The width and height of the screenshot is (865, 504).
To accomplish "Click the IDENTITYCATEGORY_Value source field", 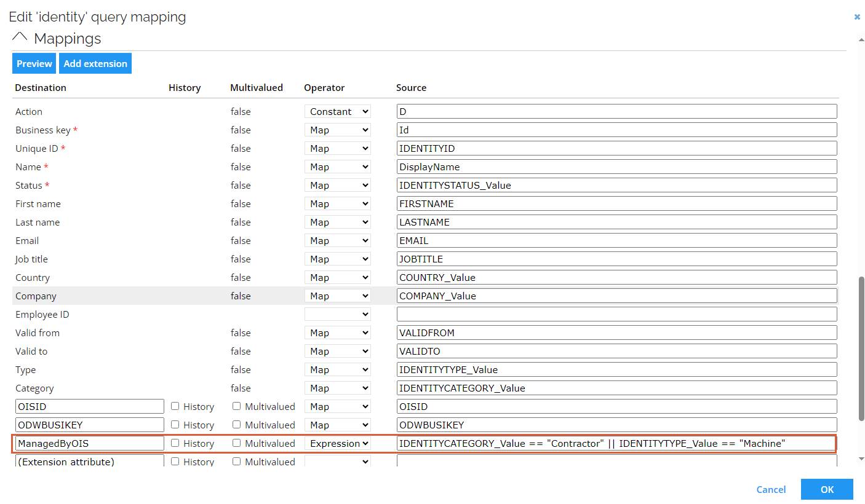I will click(x=617, y=388).
